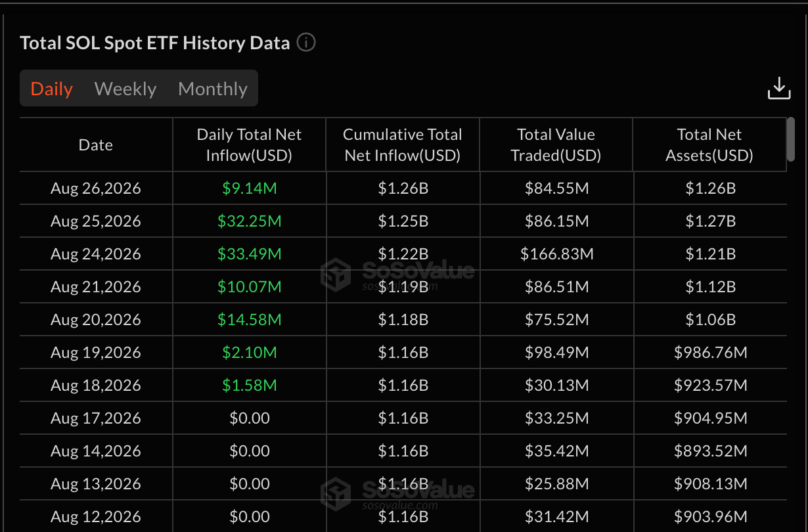Viewport: 808px width, 532px height.
Task: Click the $903.96M net assets value
Action: click(710, 517)
